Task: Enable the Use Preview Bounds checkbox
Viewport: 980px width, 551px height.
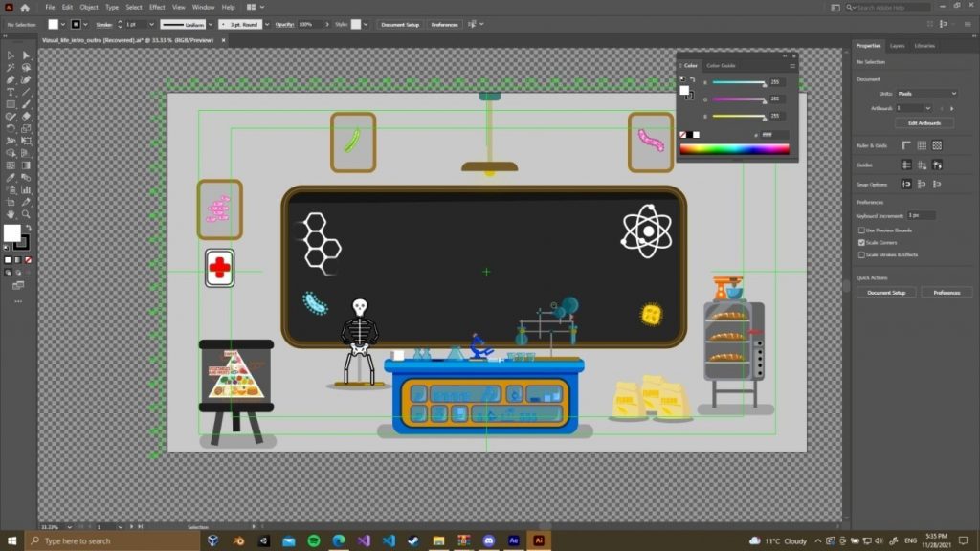Action: 862,231
